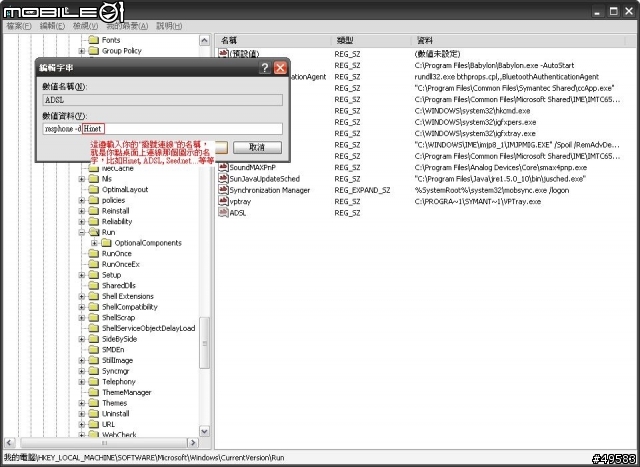This screenshot has width=640, height=467.
Task: Sort by the 名稱 column header
Action: pyautogui.click(x=273, y=41)
